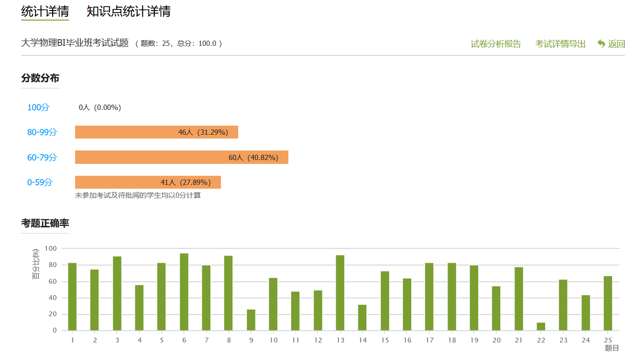Select the 60-79分 score filter
Viewport: 637px width, 364px height.
pyautogui.click(x=41, y=157)
